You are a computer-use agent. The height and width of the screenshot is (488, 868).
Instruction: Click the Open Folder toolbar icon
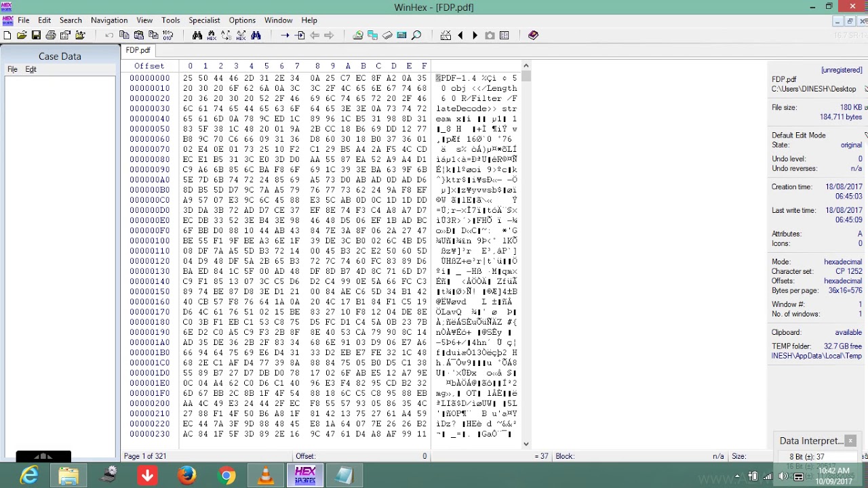coord(80,35)
